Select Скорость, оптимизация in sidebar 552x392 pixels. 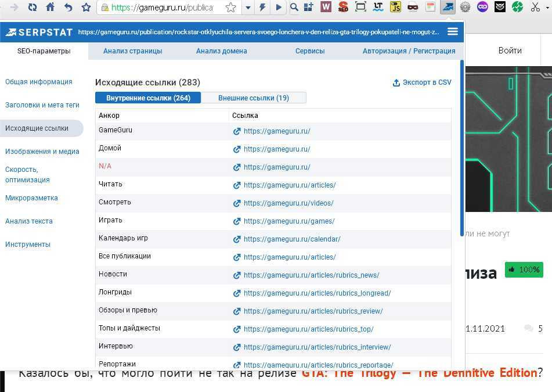tap(27, 175)
